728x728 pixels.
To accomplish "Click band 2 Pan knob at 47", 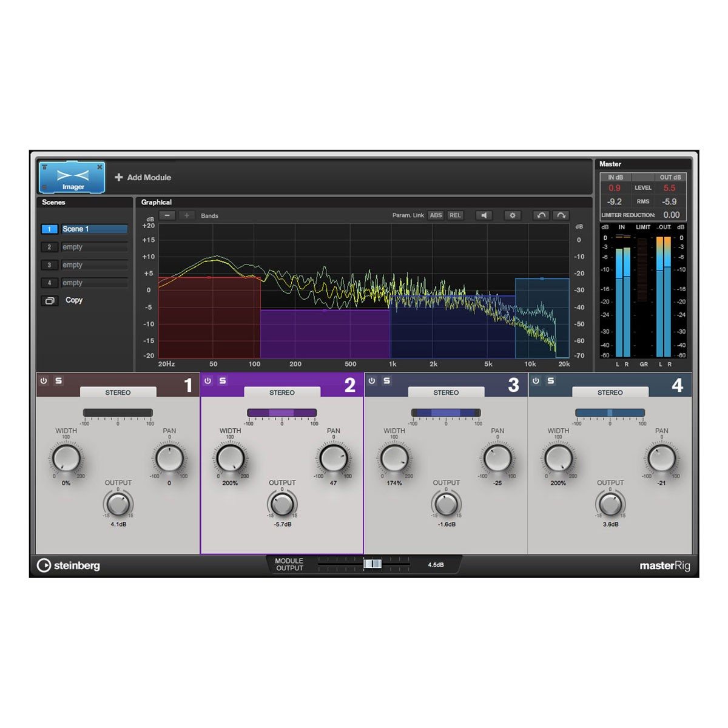I will [x=333, y=458].
